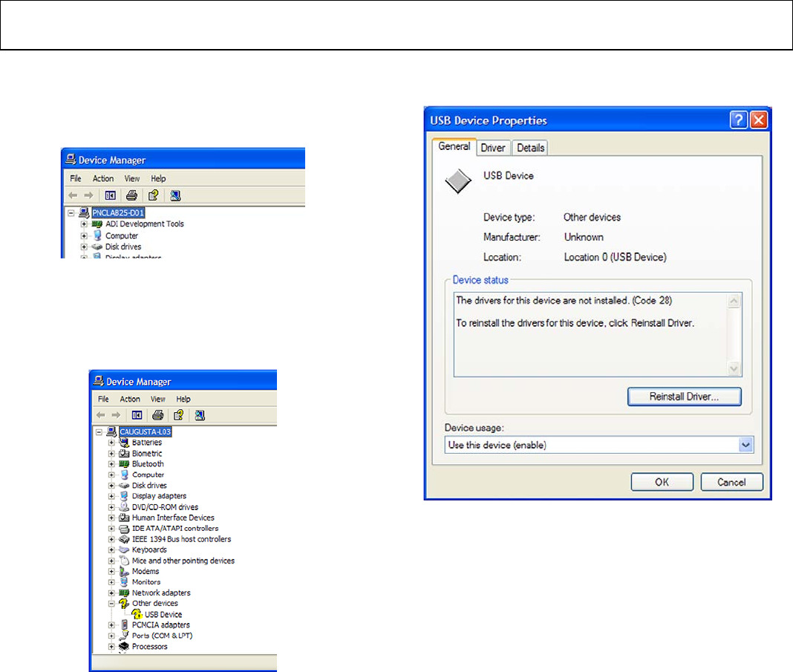This screenshot has width=793, height=672.
Task: Click the Bluetooth device category icon
Action: coord(124,464)
